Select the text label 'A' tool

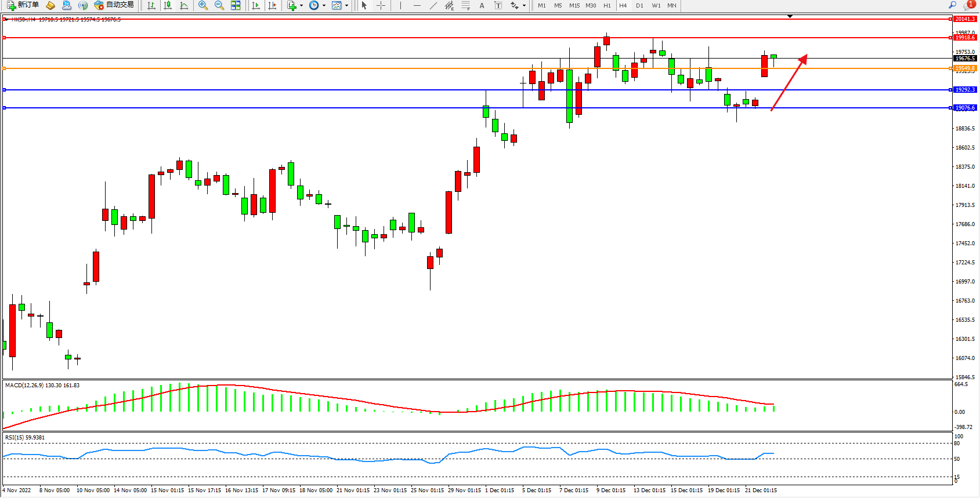482,5
